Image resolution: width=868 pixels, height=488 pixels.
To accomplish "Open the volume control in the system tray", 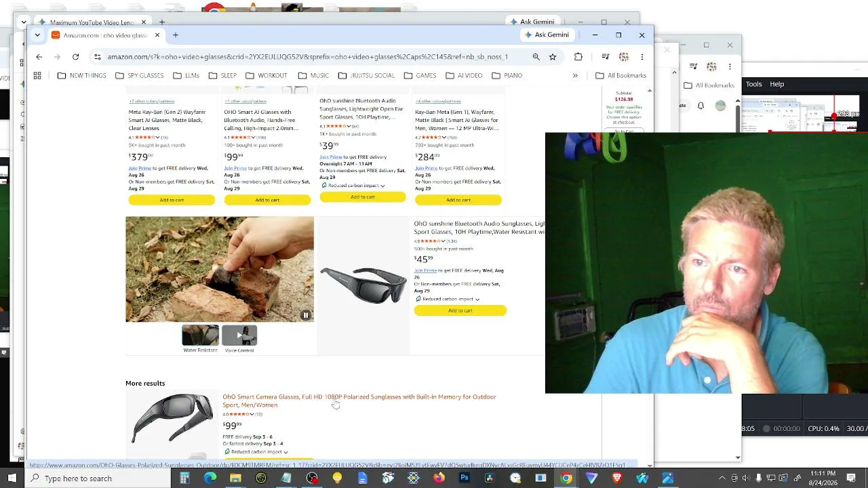I will point(746,479).
